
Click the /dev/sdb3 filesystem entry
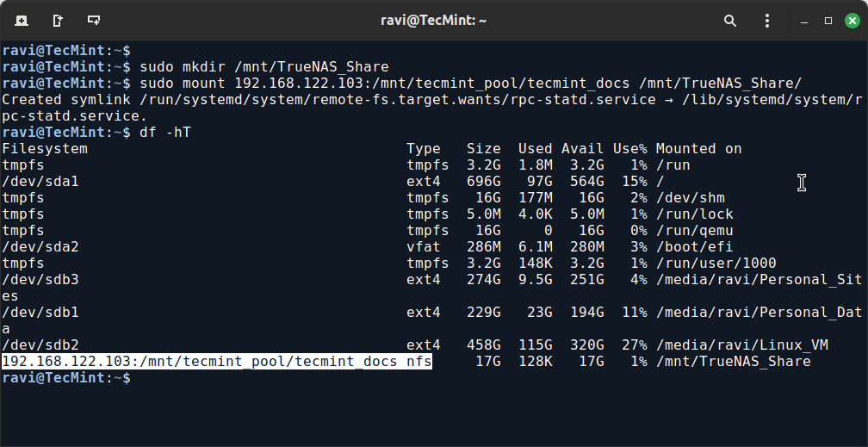[40, 280]
